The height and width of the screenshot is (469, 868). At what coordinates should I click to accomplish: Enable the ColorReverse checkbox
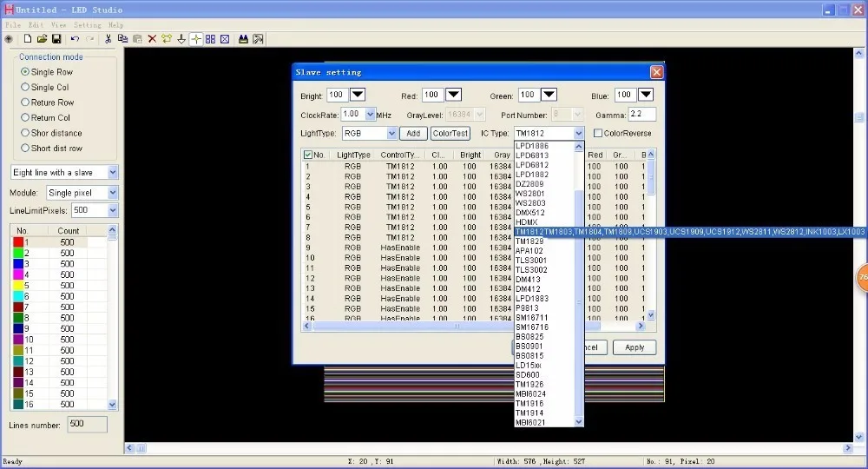[x=598, y=133]
